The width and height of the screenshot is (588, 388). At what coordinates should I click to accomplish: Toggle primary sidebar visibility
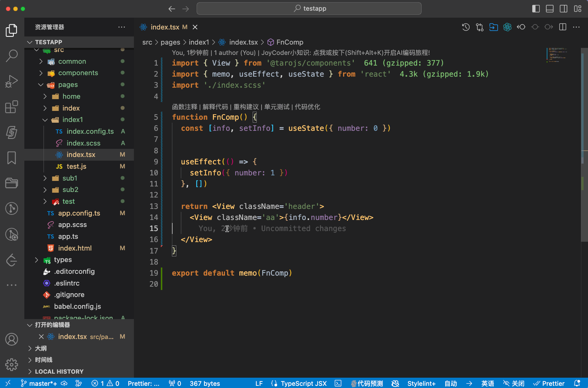coord(536,8)
